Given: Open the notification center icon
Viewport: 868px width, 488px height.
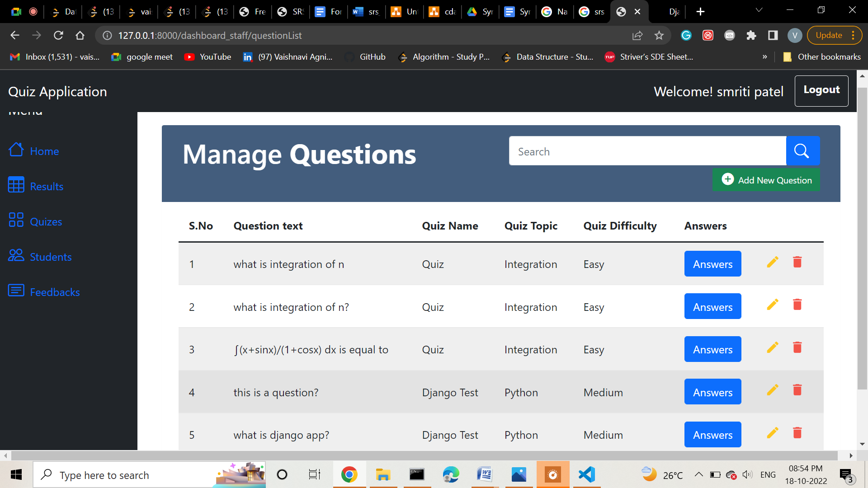Looking at the screenshot, I should point(846,474).
